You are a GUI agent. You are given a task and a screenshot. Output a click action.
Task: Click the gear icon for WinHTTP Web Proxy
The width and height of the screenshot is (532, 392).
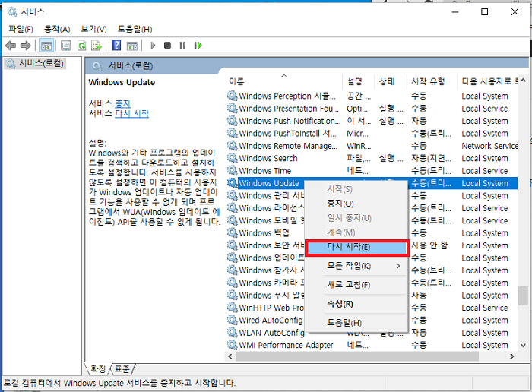point(232,308)
